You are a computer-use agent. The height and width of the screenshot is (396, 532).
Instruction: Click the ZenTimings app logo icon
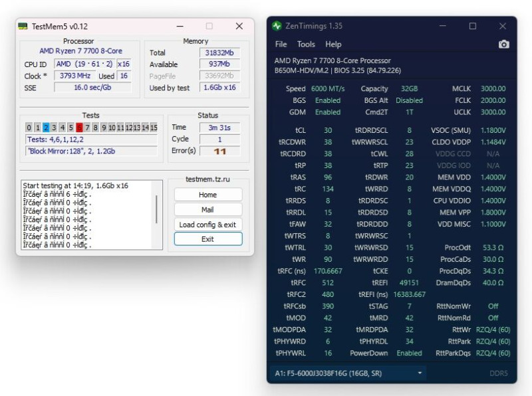277,26
